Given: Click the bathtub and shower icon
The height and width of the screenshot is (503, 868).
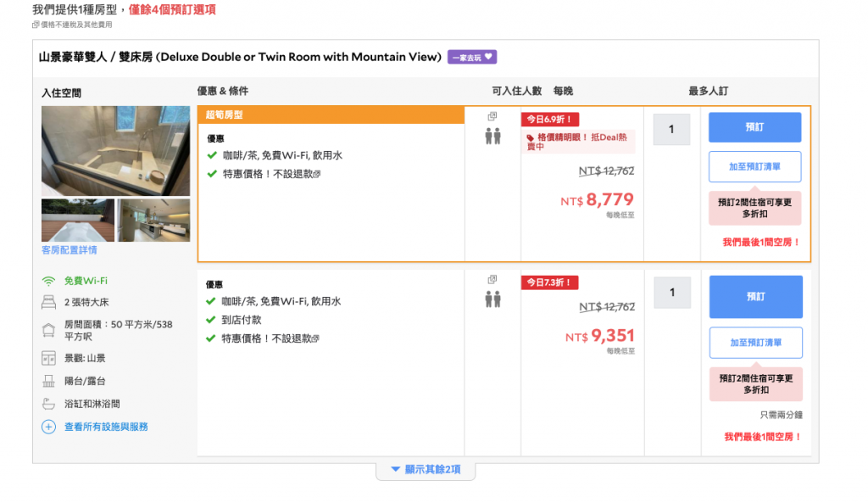Looking at the screenshot, I should (x=48, y=404).
